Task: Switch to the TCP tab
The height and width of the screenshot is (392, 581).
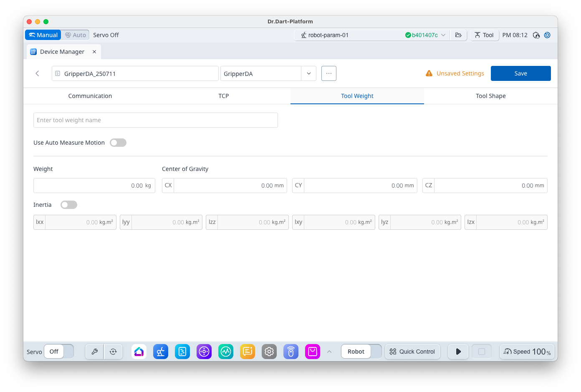Action: [224, 96]
